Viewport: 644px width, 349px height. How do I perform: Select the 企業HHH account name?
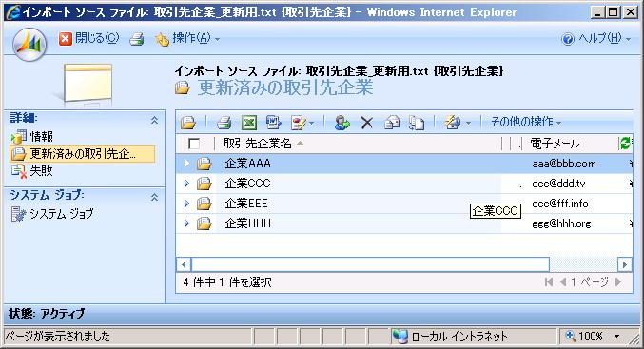click(247, 223)
